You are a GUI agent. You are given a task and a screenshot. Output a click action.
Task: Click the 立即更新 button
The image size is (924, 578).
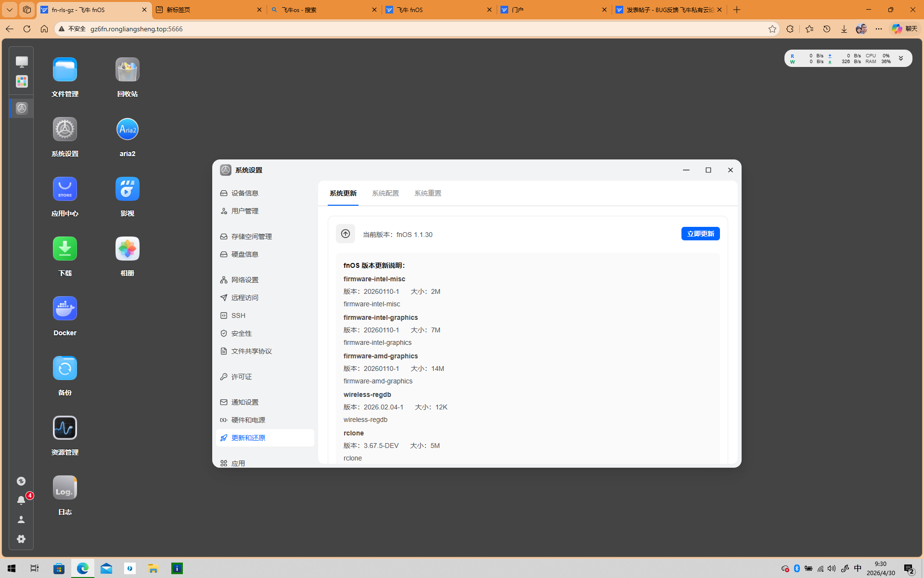701,234
